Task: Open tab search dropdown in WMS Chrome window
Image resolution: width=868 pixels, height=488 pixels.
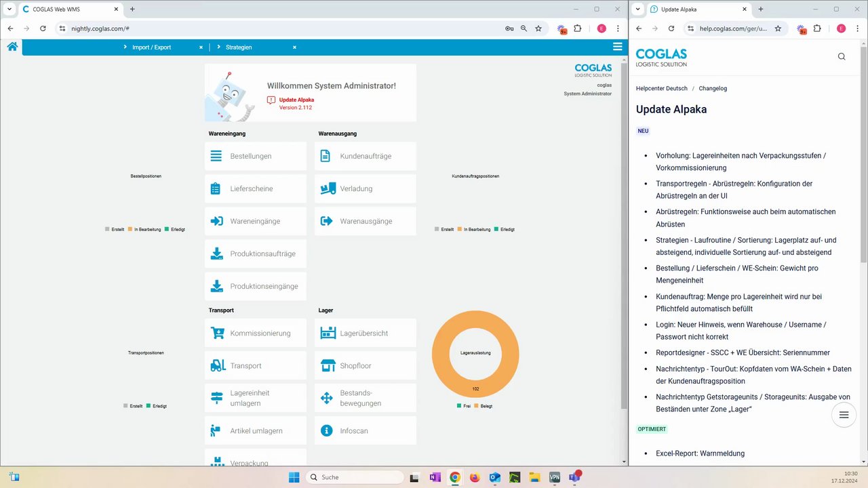Action: click(9, 9)
